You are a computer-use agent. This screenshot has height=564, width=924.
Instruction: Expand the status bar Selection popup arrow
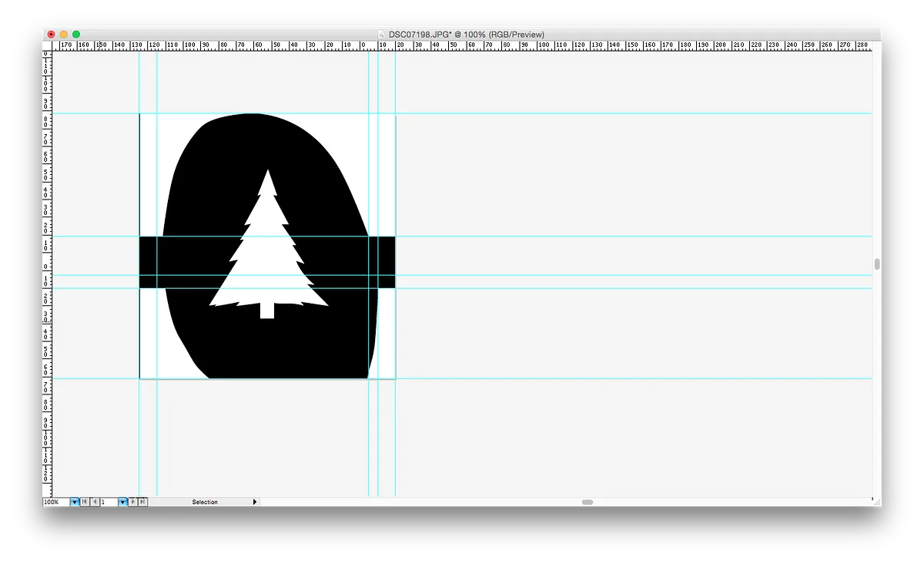[255, 502]
